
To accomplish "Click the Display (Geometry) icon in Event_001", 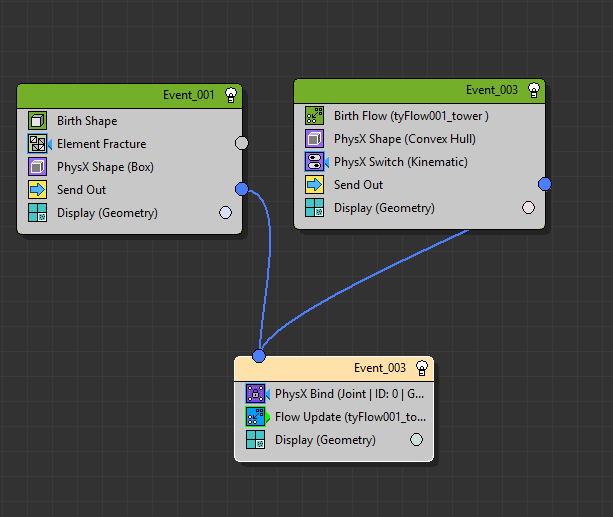I will pyautogui.click(x=38, y=213).
